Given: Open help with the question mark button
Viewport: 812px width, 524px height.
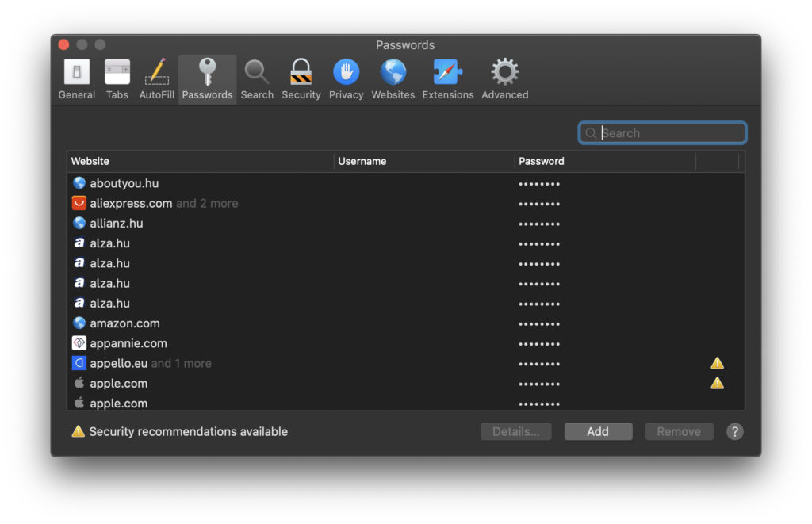Looking at the screenshot, I should [x=734, y=431].
